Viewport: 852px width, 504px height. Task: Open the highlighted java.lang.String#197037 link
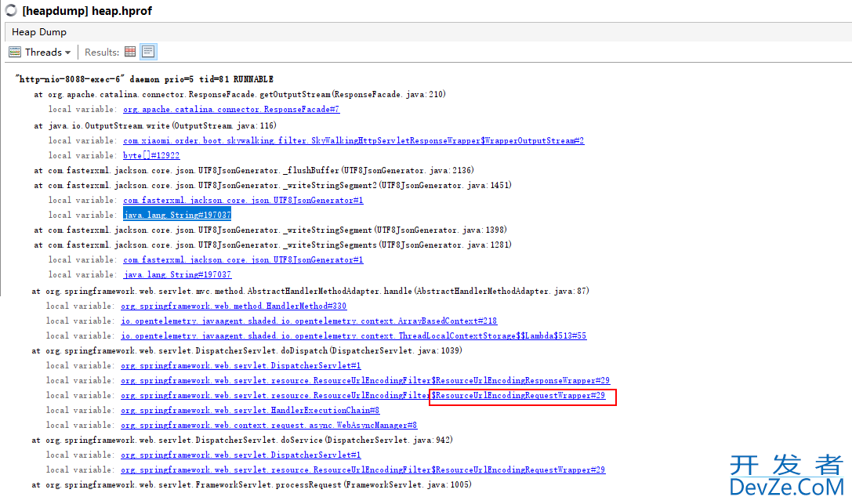coord(177,215)
